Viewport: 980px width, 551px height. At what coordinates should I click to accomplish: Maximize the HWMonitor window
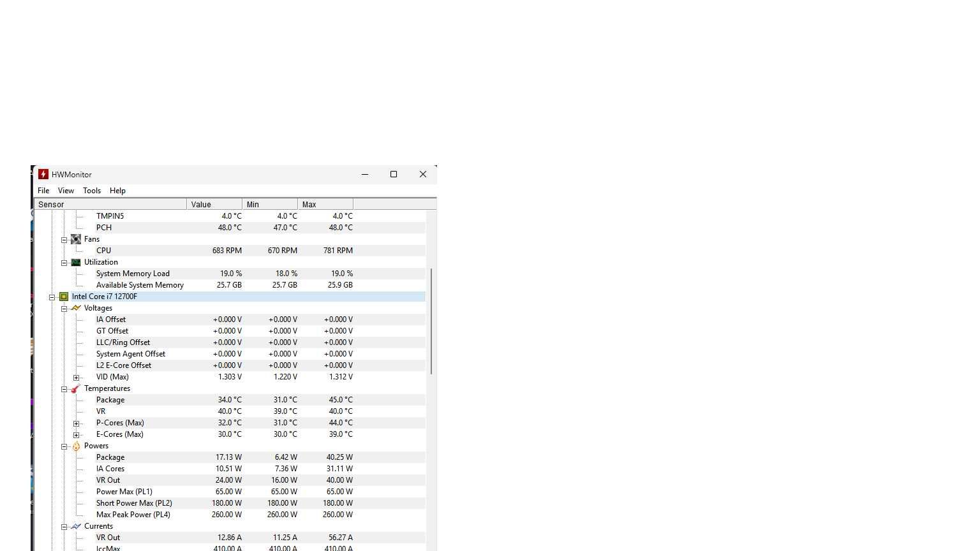(x=394, y=174)
